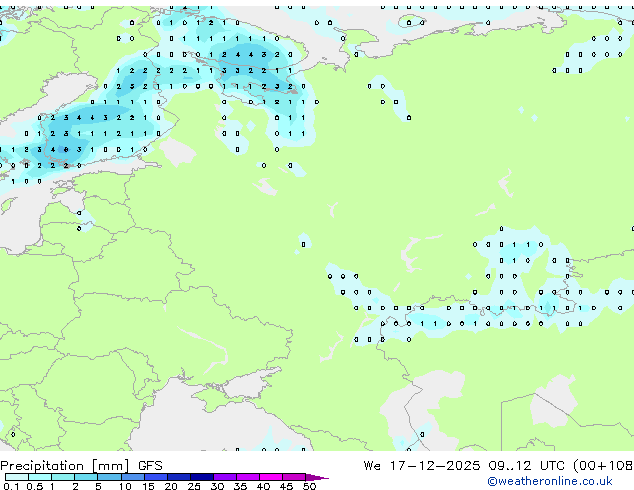
Task: Click the '(00+108' forecast offset text
Action: (603, 466)
